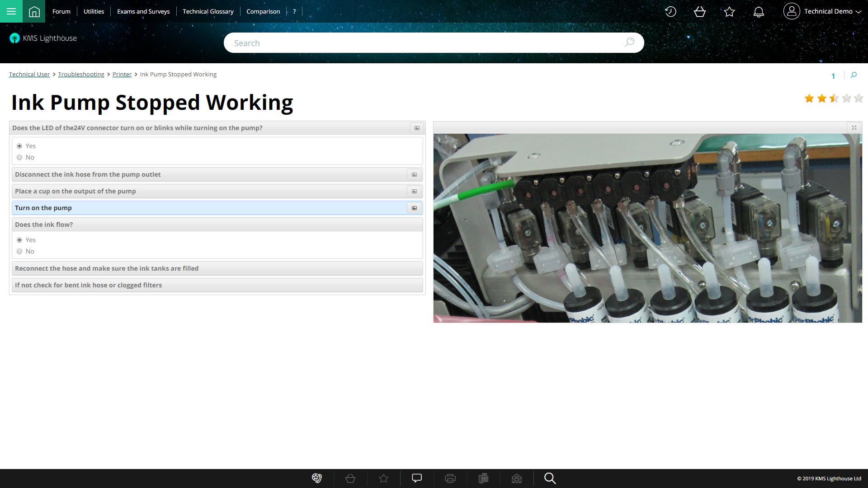Open the history clock icon
Image resolution: width=868 pixels, height=488 pixels.
(670, 12)
